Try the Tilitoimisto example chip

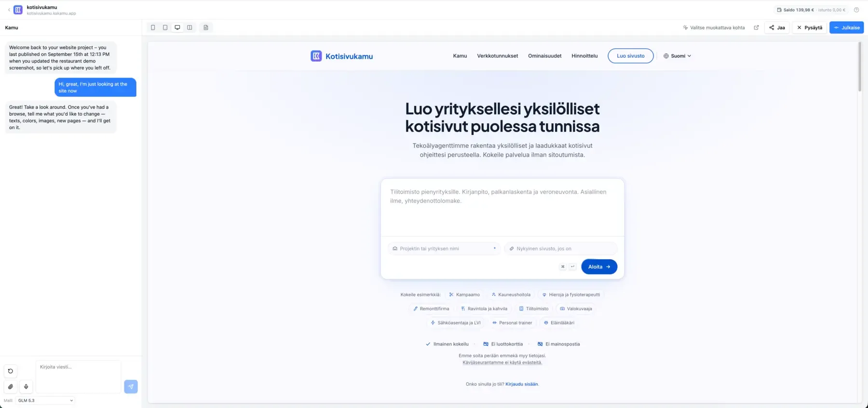click(534, 309)
